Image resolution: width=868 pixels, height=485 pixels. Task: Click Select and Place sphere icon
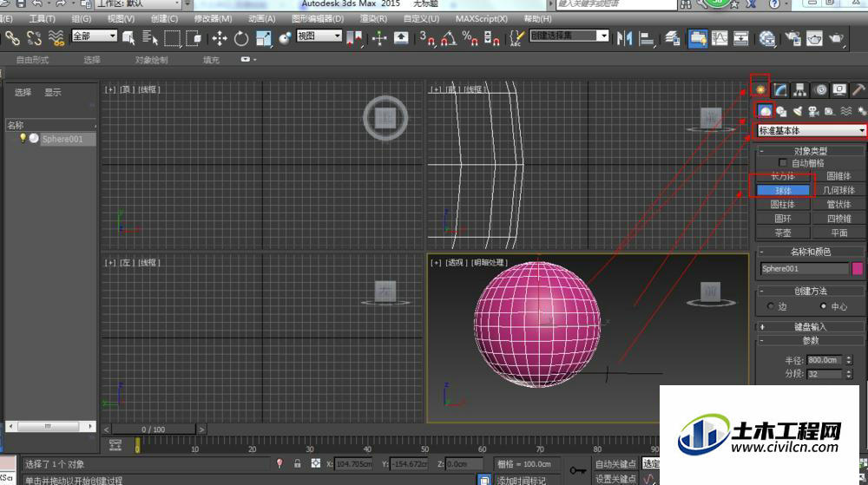[x=285, y=38]
